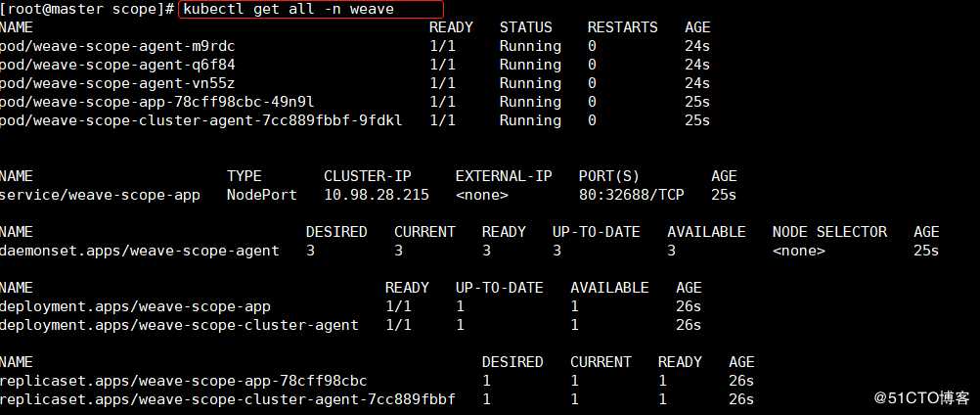The height and width of the screenshot is (415, 980).
Task: Click the 25s age of daemonset weave-scope-agent
Action: tap(926, 251)
